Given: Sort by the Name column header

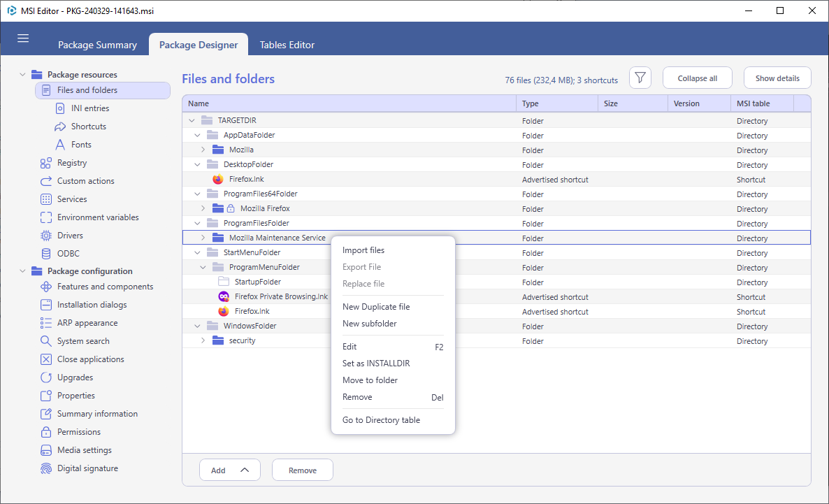Looking at the screenshot, I should click(x=349, y=103).
